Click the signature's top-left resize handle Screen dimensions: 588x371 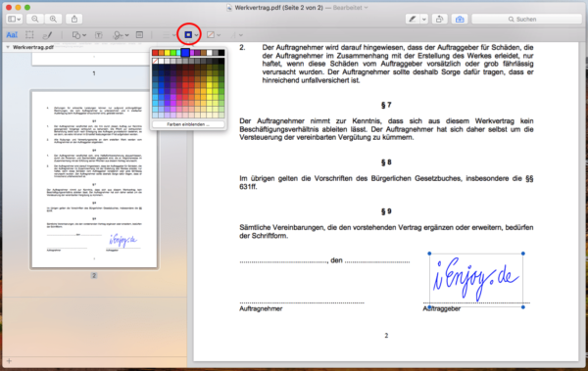tap(430, 254)
